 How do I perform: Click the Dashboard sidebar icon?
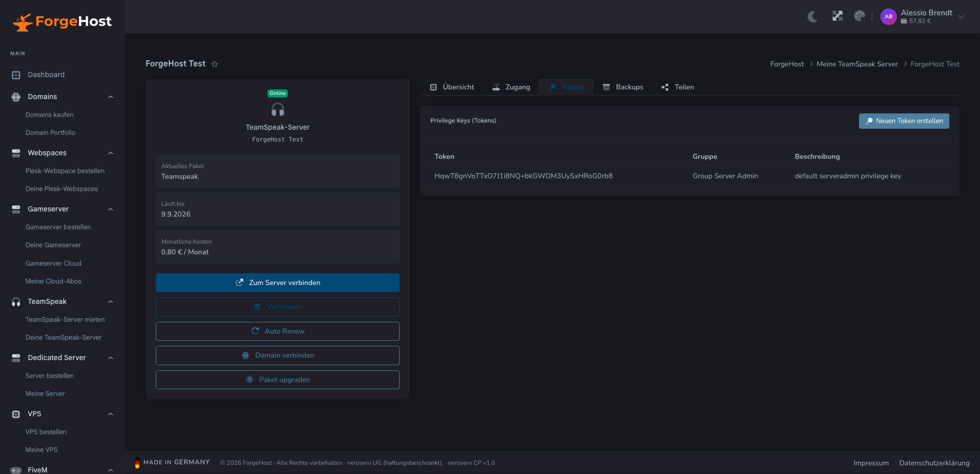pos(16,75)
